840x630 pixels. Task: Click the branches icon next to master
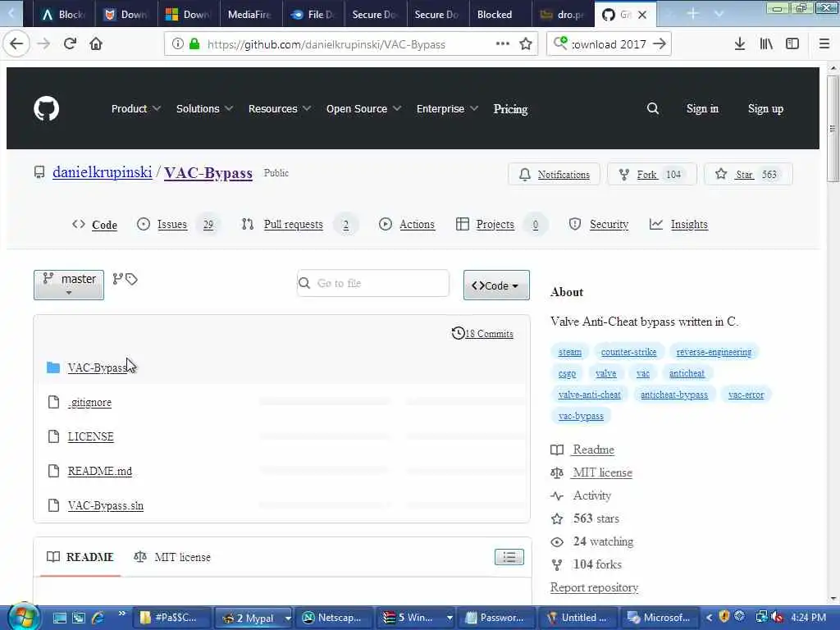coord(118,279)
